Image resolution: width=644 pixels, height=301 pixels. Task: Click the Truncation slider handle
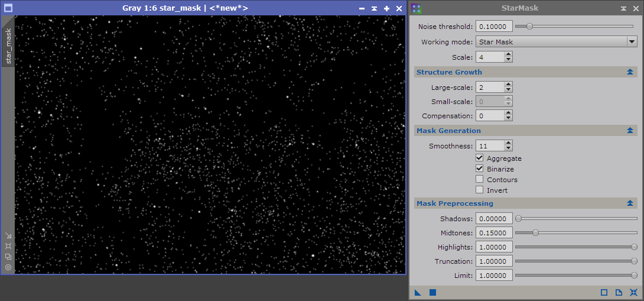coord(634,261)
